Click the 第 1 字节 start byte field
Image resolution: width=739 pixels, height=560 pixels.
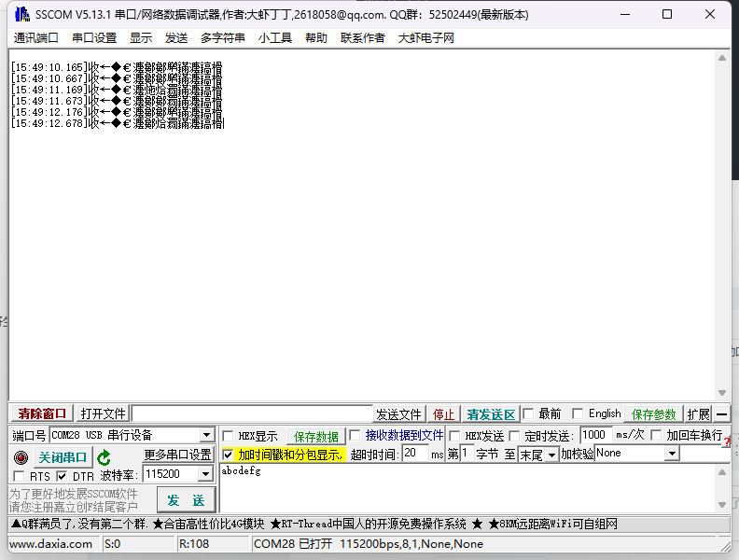click(467, 454)
